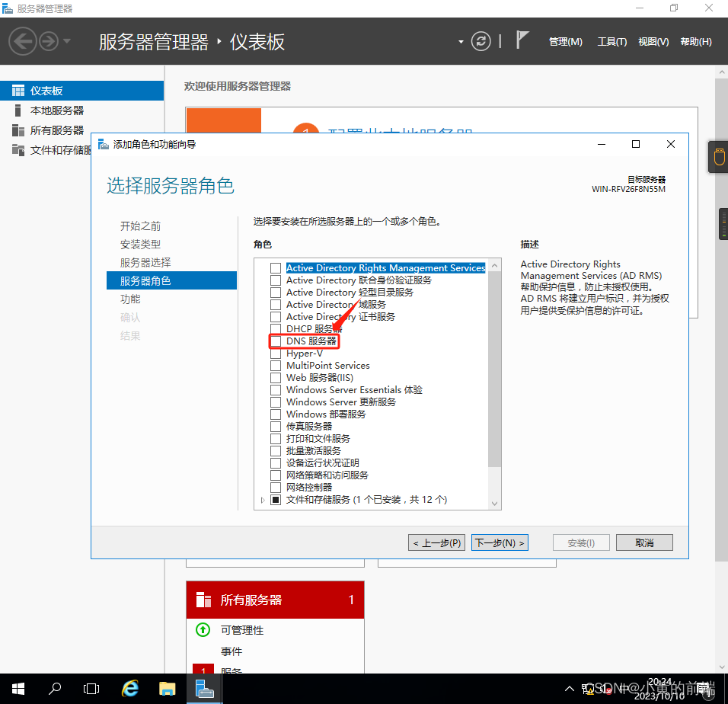Click the wizard title bar icon
Screen dimensions: 728x704
[103, 145]
